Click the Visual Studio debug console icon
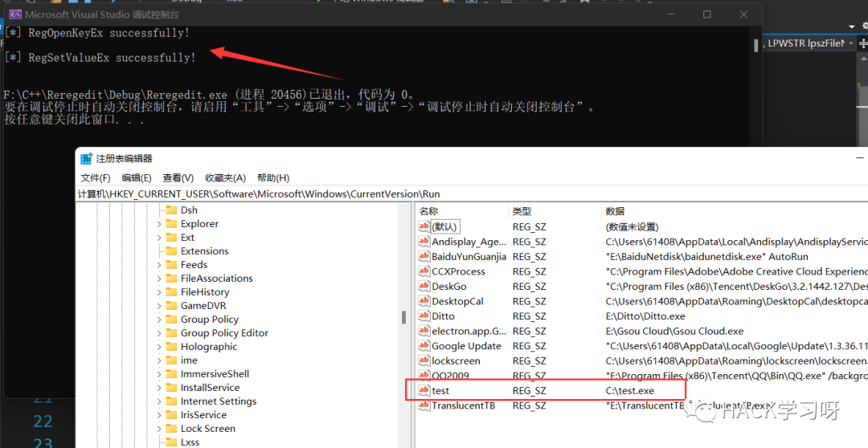The image size is (868, 448). point(15,14)
